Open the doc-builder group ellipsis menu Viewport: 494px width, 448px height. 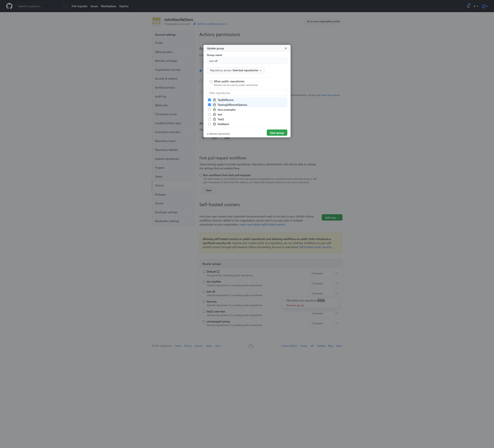click(337, 283)
